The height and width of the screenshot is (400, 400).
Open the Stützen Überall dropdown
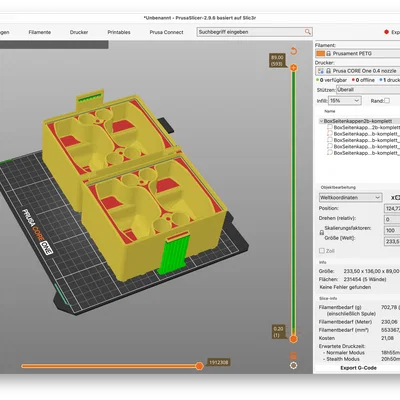368,90
